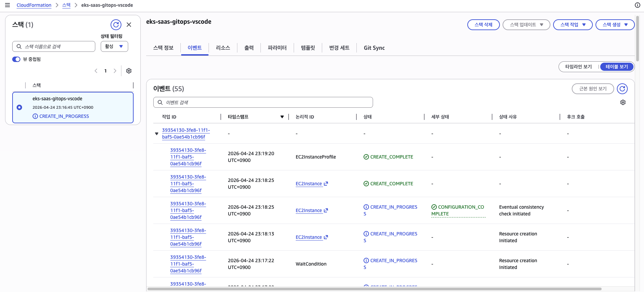Open the status filter dropdown
This screenshot has height=292, width=644.
click(114, 46)
